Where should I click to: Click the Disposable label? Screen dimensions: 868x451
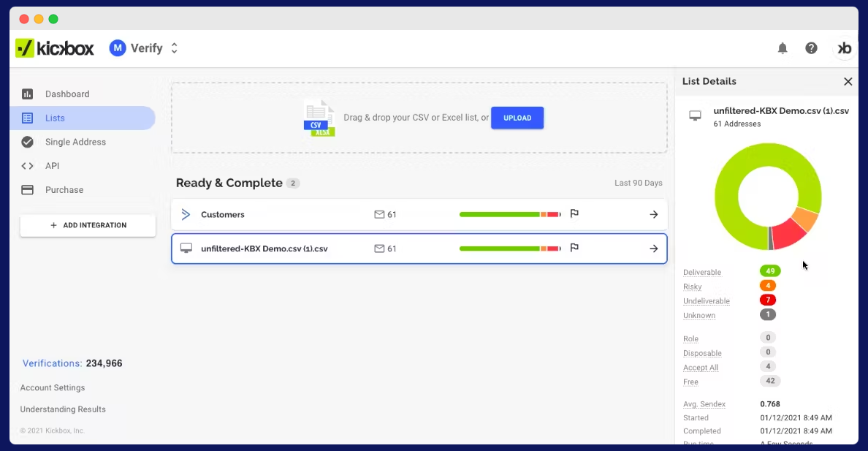tap(702, 353)
